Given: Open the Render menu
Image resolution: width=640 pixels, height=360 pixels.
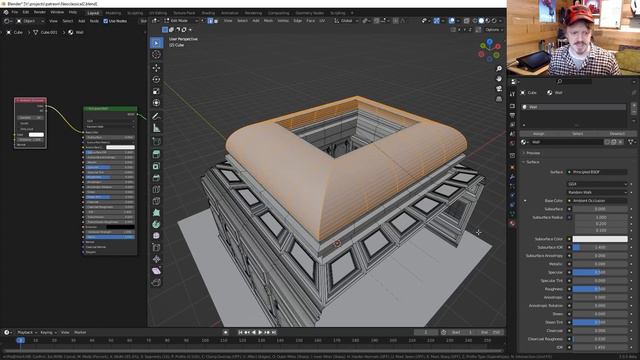Looking at the screenshot, I should pyautogui.click(x=40, y=12).
